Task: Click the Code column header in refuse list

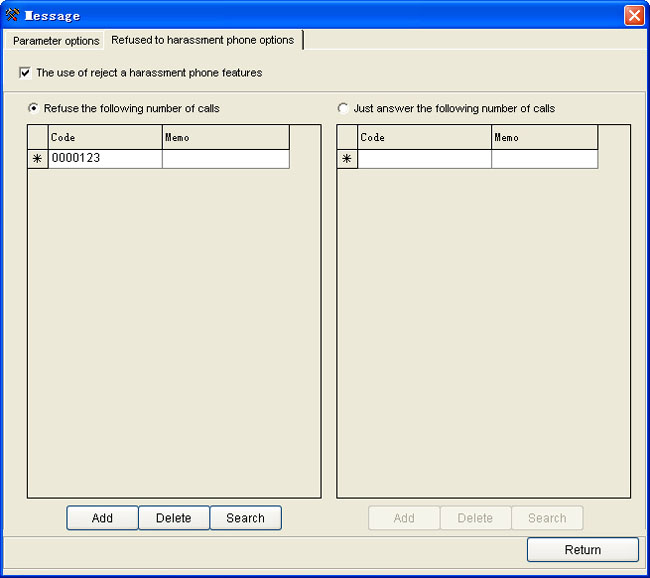Action: pos(105,137)
